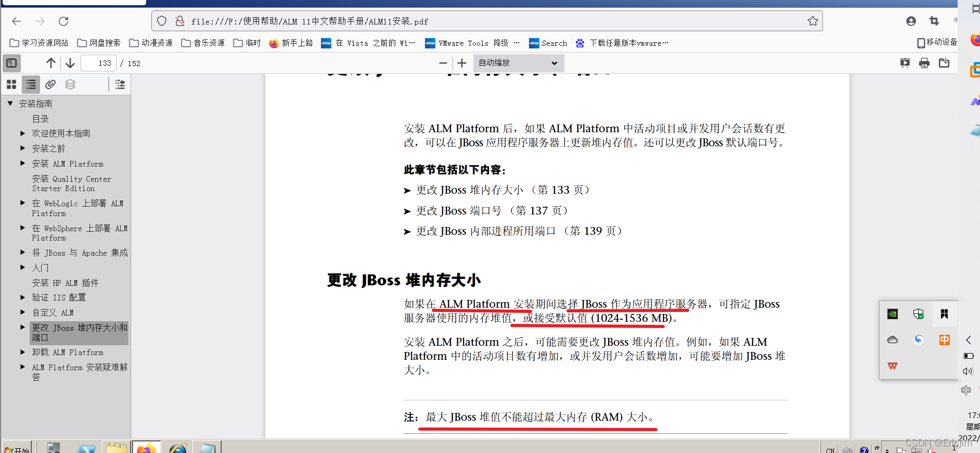
Task: Click the browser forward arrow
Action: click(x=40, y=21)
